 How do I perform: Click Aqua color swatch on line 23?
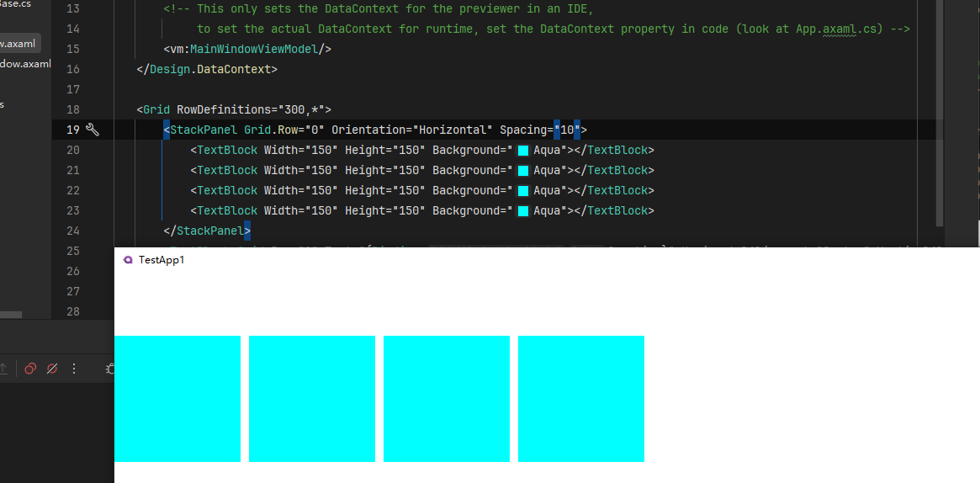(522, 211)
